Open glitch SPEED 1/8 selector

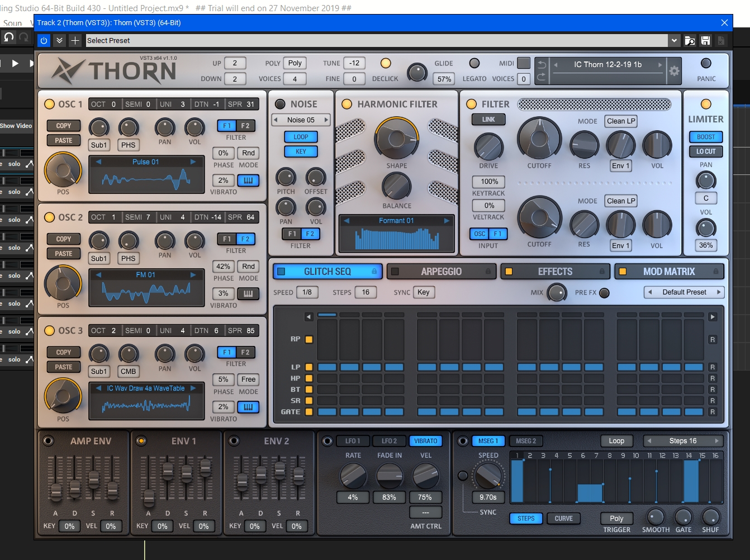click(x=307, y=292)
